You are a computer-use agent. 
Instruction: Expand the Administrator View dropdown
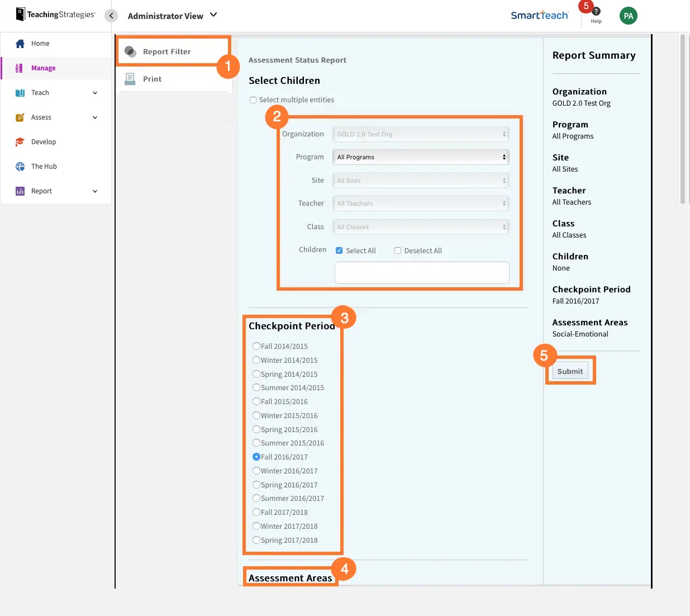coord(213,16)
